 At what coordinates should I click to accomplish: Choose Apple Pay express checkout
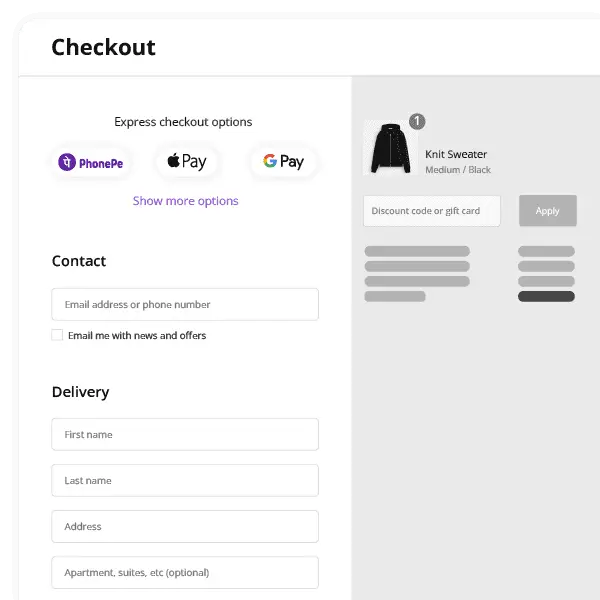click(187, 162)
